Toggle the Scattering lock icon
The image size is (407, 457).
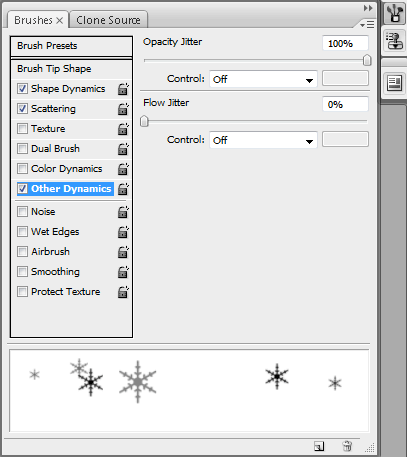123,109
